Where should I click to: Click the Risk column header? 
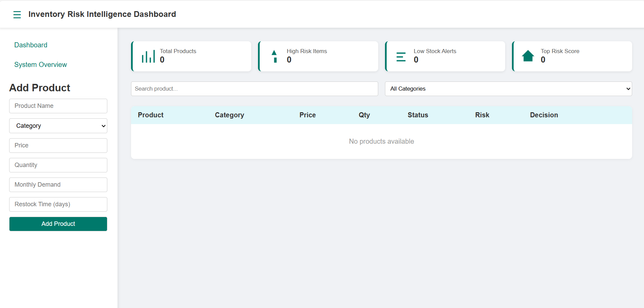click(482, 115)
